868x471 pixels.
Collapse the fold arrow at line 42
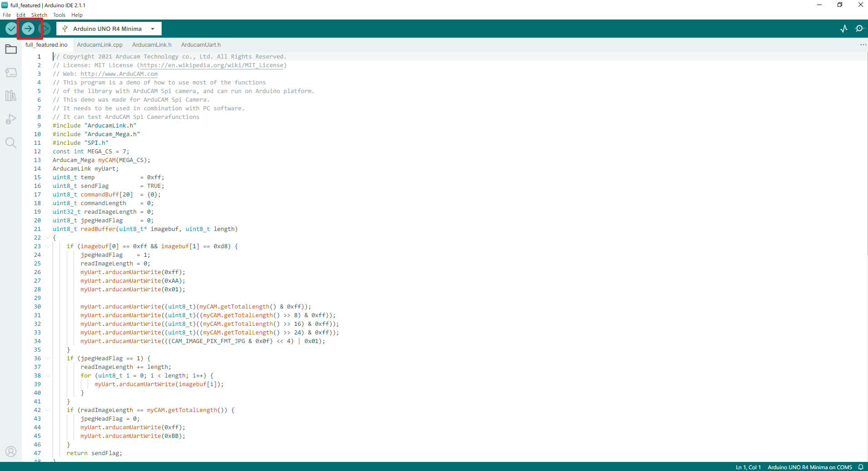(x=48, y=410)
